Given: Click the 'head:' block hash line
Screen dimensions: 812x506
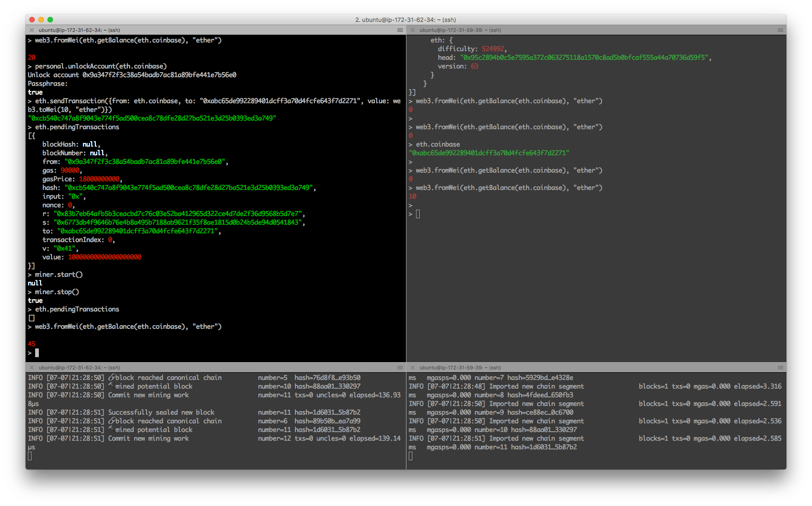Looking at the screenshot, I should click(575, 58).
